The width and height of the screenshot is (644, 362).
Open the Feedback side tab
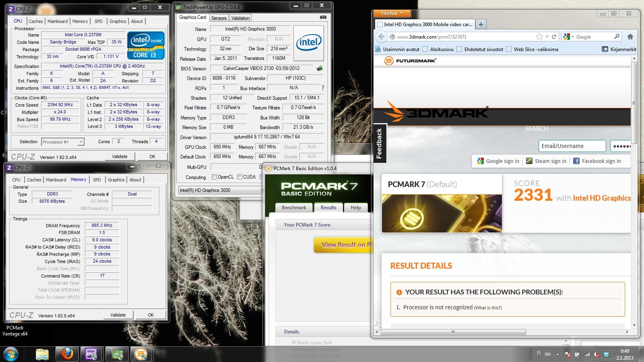tap(379, 143)
